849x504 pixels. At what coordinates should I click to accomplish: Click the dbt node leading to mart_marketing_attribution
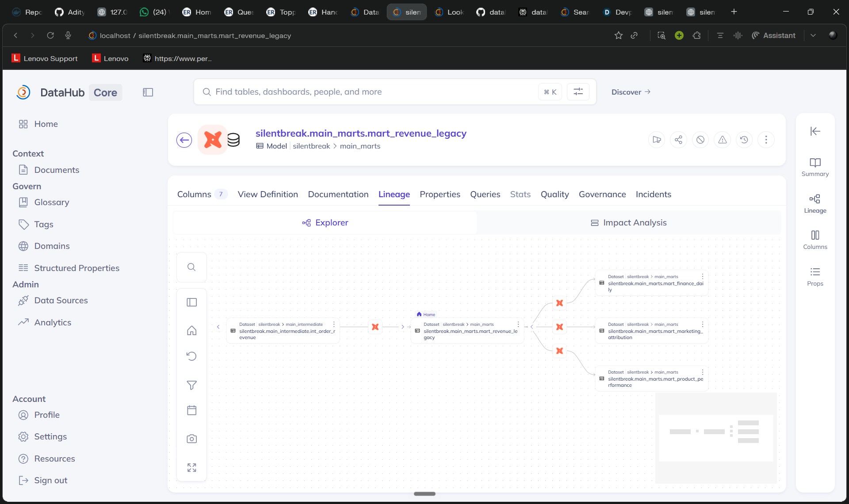560,327
